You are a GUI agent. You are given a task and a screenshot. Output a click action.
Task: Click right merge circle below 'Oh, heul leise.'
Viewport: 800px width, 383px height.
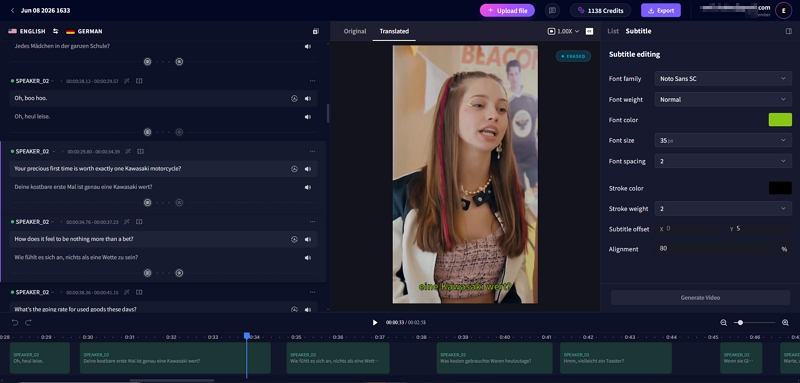179,132
